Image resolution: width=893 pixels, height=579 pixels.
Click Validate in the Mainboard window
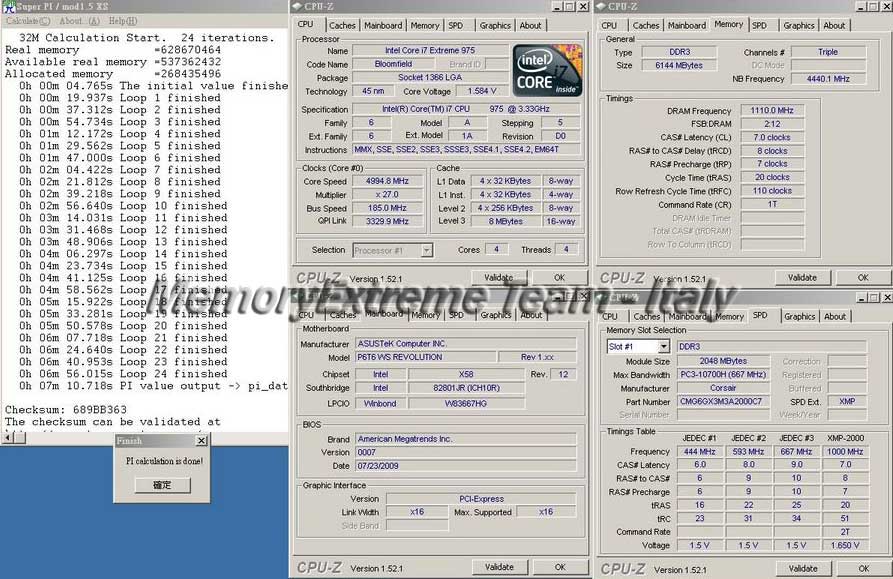[x=499, y=567]
